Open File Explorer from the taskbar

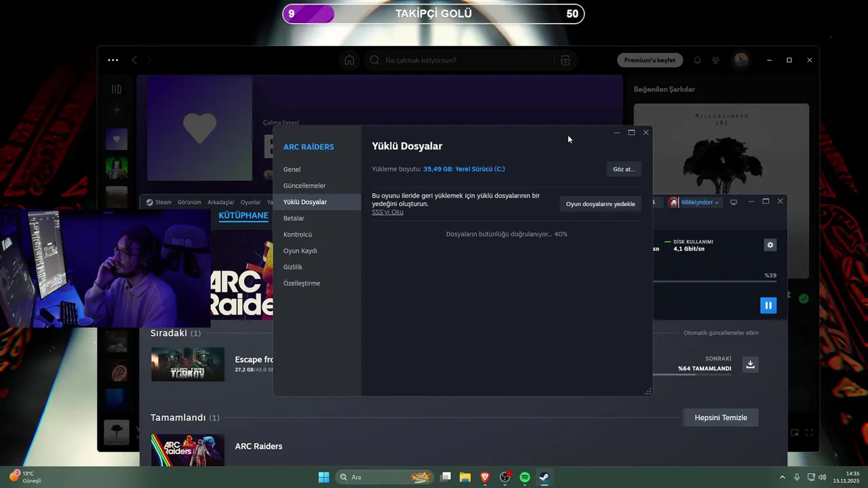(x=465, y=477)
